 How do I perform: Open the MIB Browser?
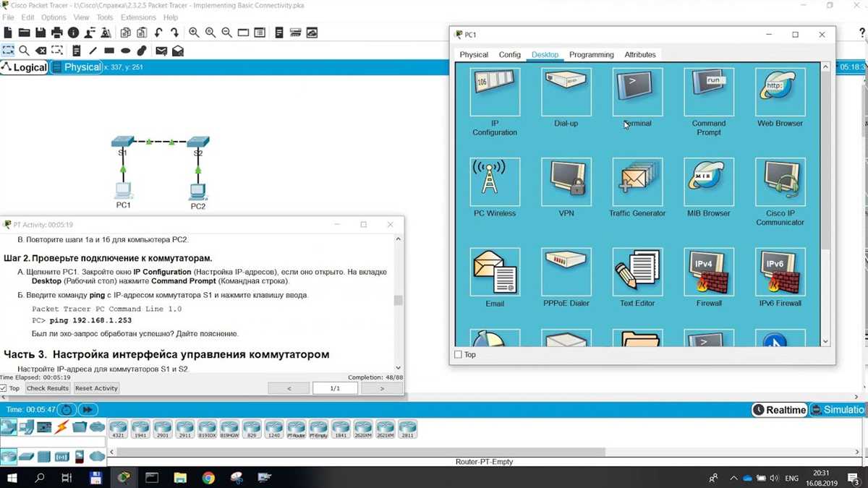pos(709,182)
